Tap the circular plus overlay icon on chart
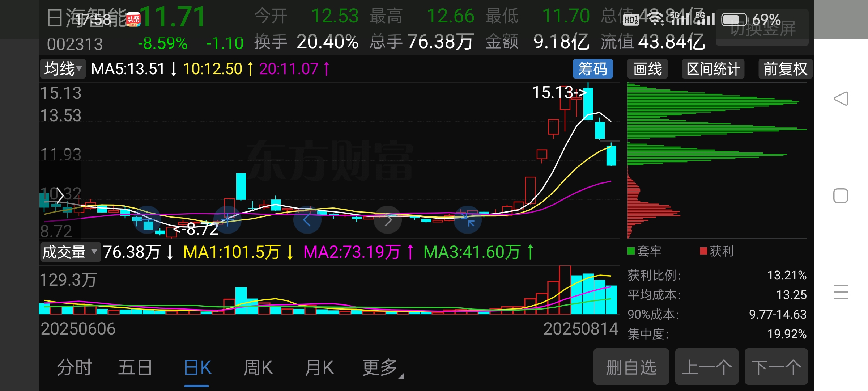This screenshot has height=391, width=868. (227, 219)
